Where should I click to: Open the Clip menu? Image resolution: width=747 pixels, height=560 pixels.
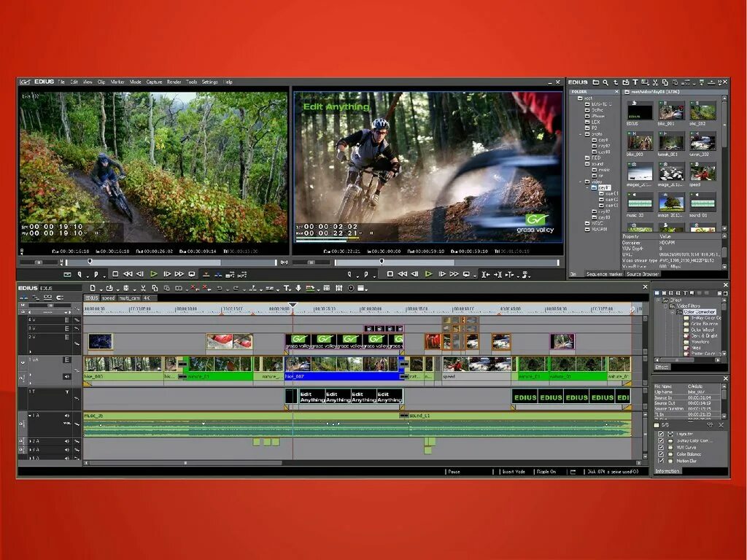(101, 82)
